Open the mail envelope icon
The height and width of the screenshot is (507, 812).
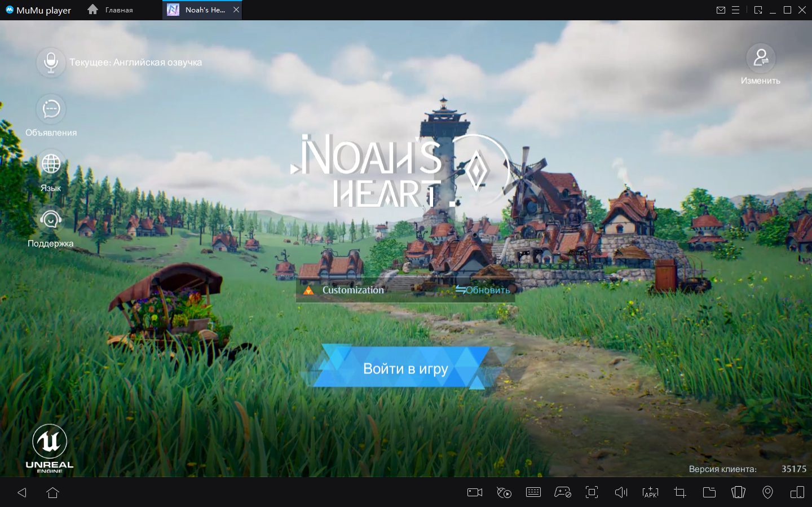[721, 10]
